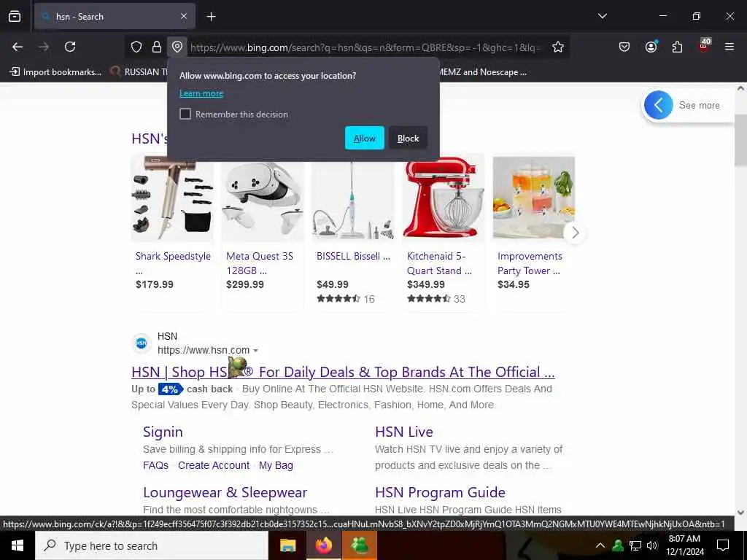The height and width of the screenshot is (560, 747).
Task: Click the address bar URL field
Action: coord(366,47)
